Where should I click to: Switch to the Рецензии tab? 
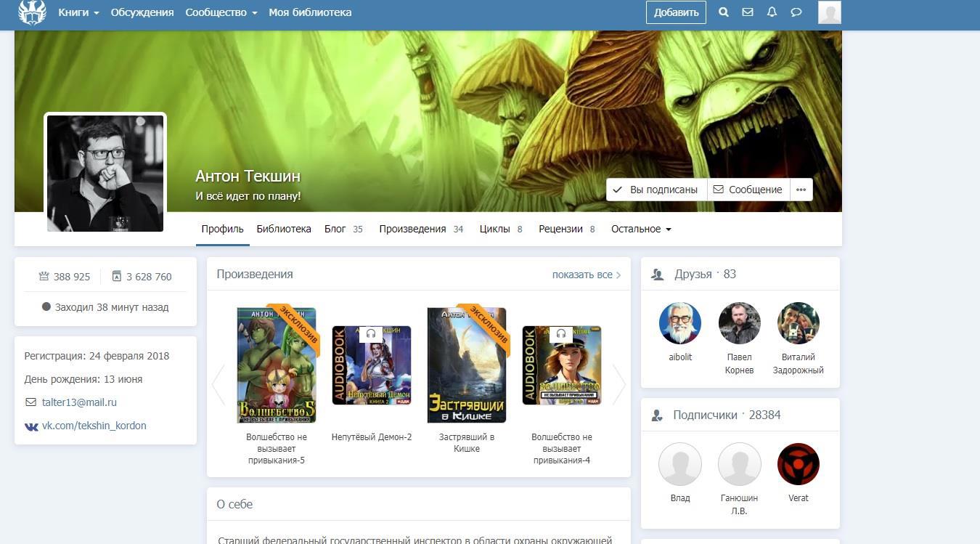pos(568,229)
